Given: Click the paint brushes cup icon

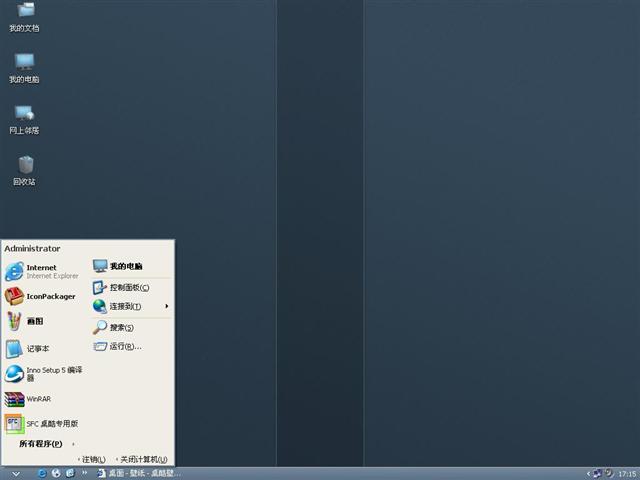Looking at the screenshot, I should pos(14,321).
